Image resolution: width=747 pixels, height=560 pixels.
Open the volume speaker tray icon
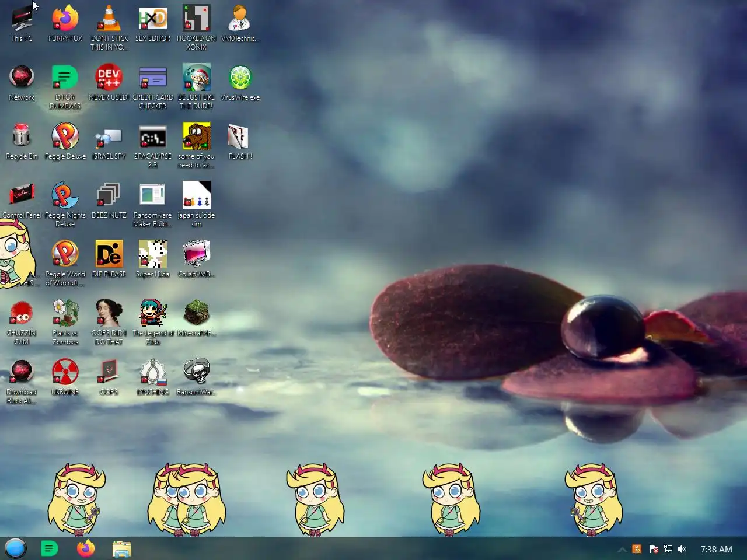click(x=682, y=549)
